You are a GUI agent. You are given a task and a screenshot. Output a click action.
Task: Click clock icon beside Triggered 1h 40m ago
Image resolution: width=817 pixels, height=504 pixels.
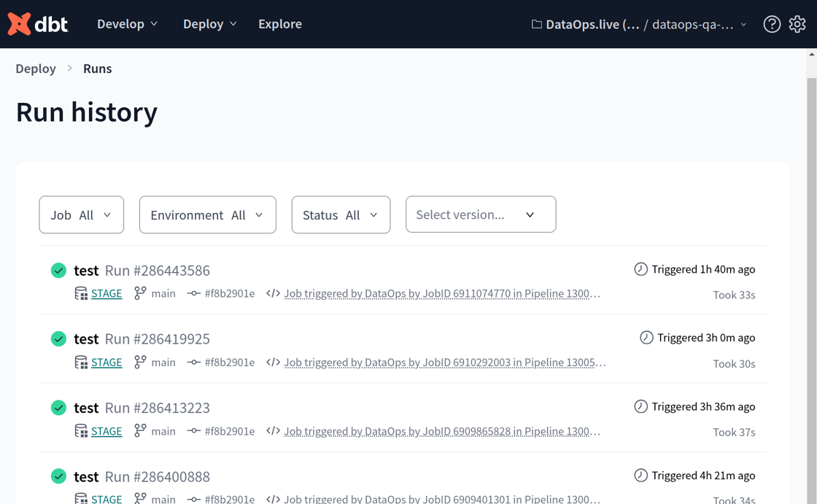click(x=640, y=269)
